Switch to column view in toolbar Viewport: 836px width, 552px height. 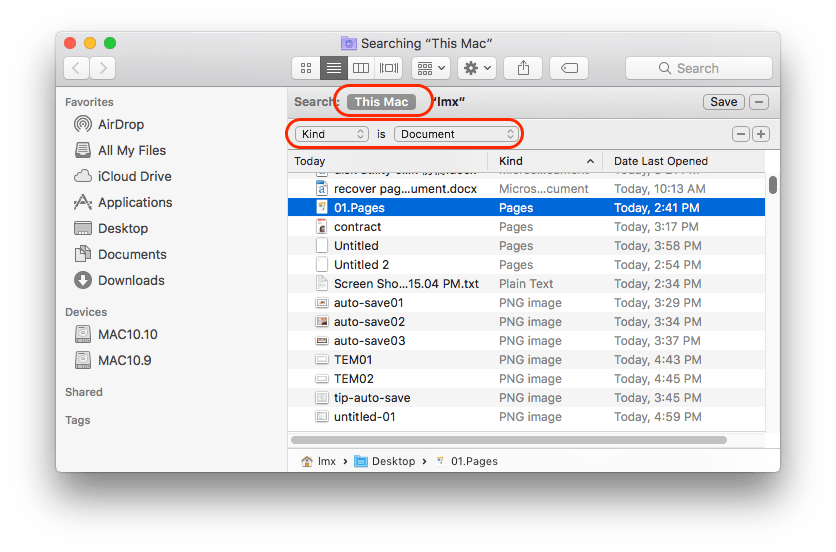[x=362, y=68]
